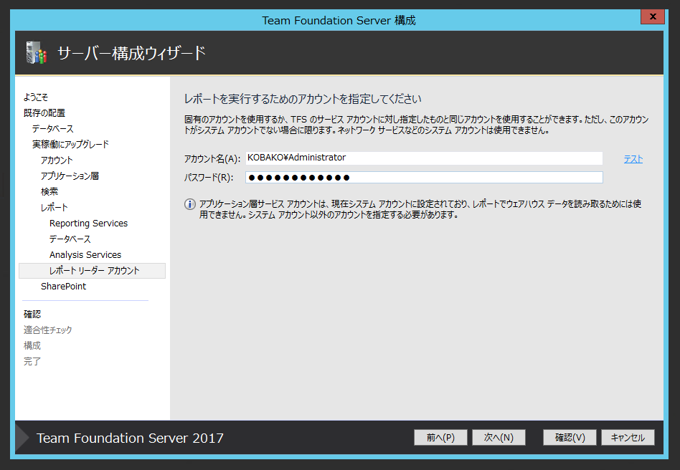Select the レポート node in the tree
The image size is (680, 470).
coord(54,208)
